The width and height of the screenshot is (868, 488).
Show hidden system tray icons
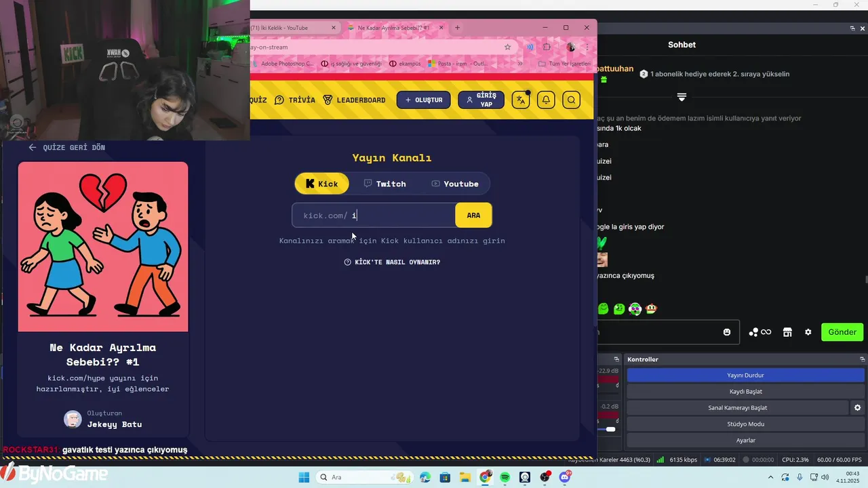(770, 477)
